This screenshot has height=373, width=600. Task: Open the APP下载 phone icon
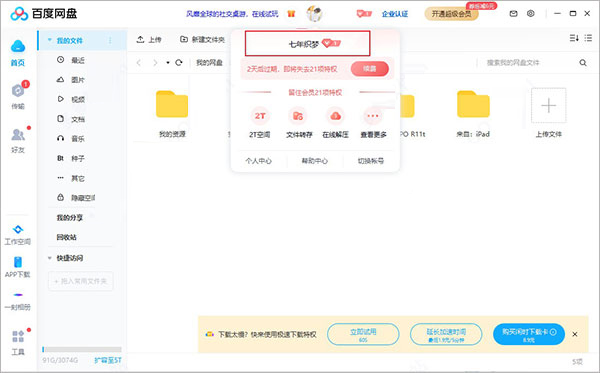click(x=18, y=262)
